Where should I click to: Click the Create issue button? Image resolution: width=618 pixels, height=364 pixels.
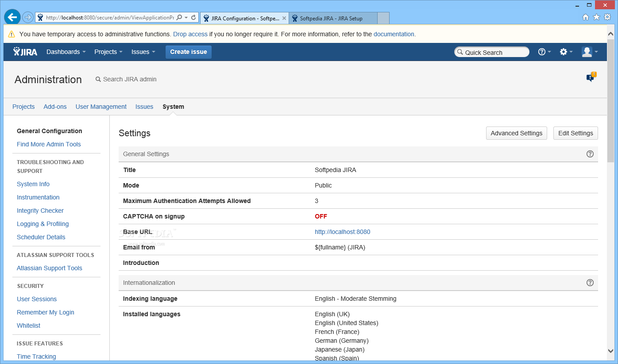(x=189, y=52)
